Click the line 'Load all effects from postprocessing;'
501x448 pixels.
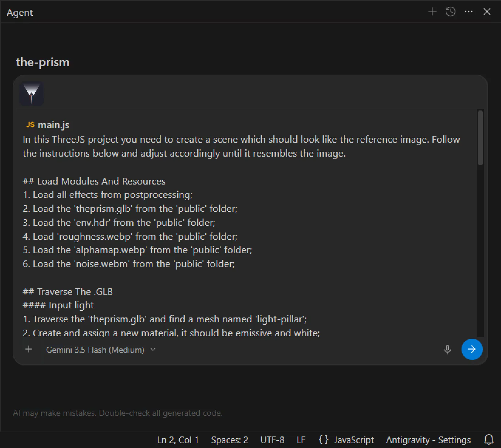[108, 195]
